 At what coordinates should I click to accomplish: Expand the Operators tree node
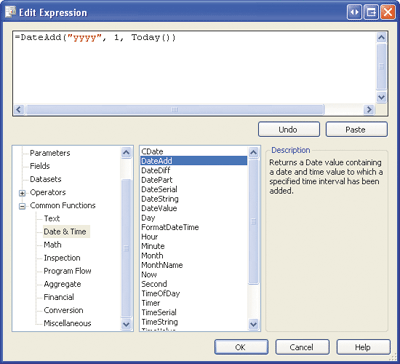22,193
